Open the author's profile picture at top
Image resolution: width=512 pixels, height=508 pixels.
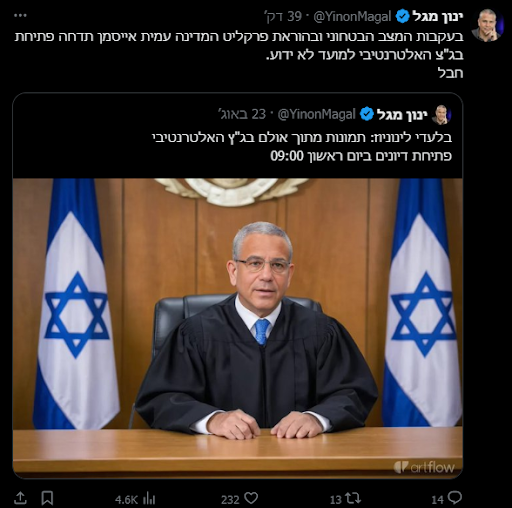[x=487, y=25]
